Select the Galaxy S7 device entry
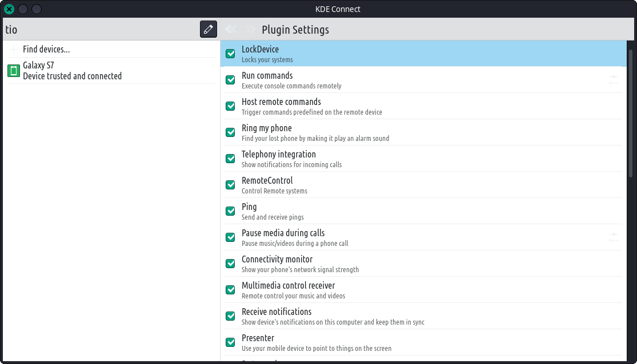This screenshot has width=637, height=364. [x=72, y=71]
